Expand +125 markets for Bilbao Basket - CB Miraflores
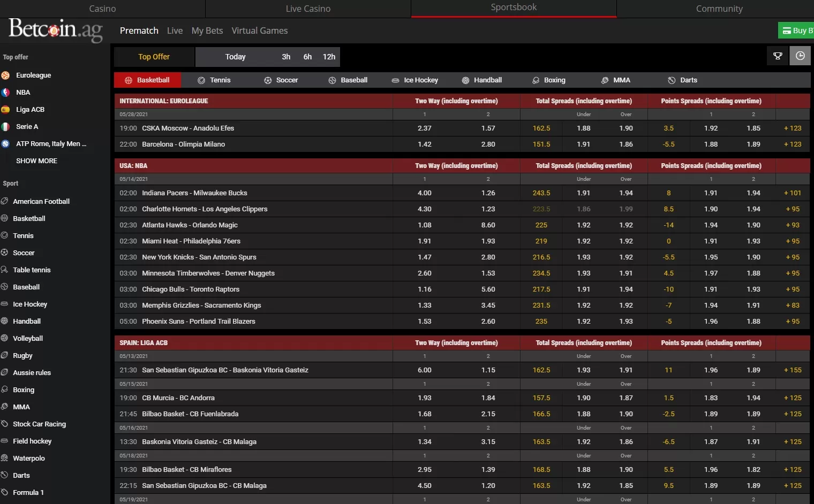Screen dimensions: 814x504 point(793,470)
